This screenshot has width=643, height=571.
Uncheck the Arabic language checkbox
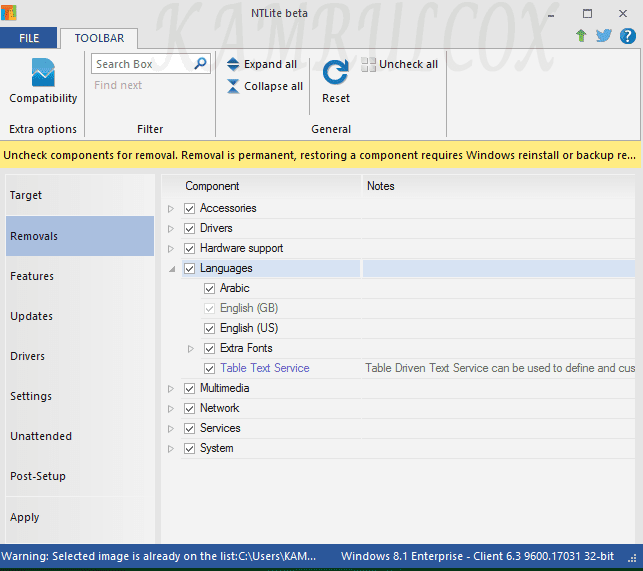point(209,288)
